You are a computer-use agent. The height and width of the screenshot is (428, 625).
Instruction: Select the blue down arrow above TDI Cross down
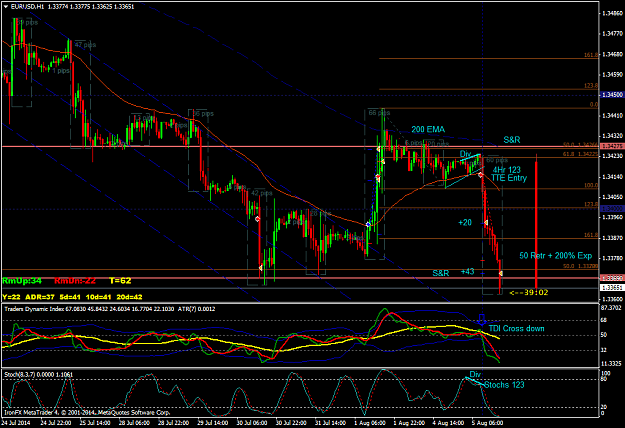point(482,319)
